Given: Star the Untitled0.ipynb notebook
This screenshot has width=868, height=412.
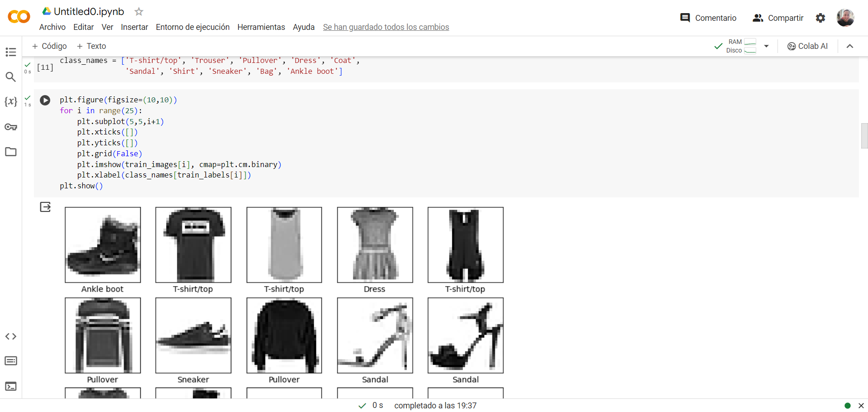Looking at the screenshot, I should [x=139, y=12].
